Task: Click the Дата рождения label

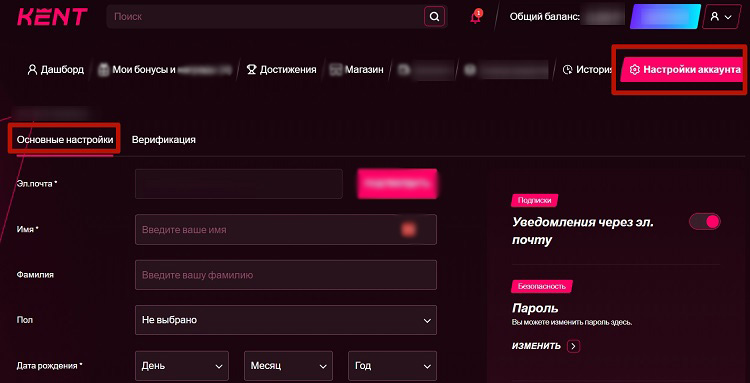Action: 50,366
